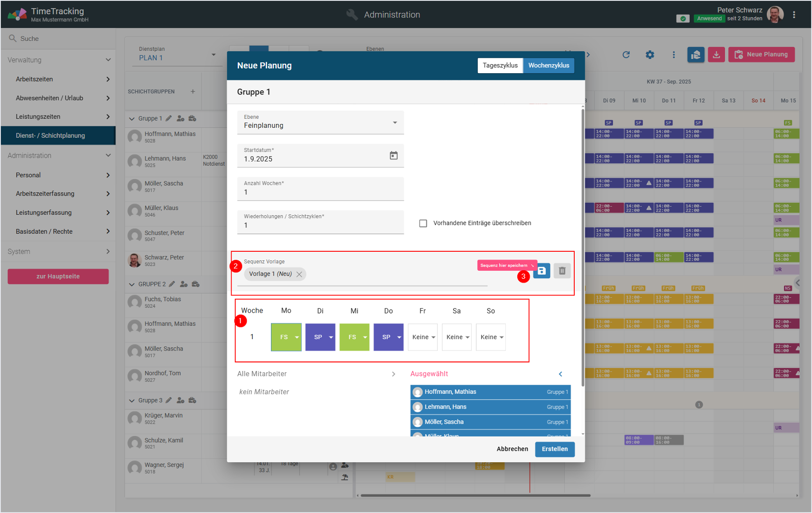Click the save sequence floppy disk icon
The height and width of the screenshot is (513, 812).
(541, 271)
